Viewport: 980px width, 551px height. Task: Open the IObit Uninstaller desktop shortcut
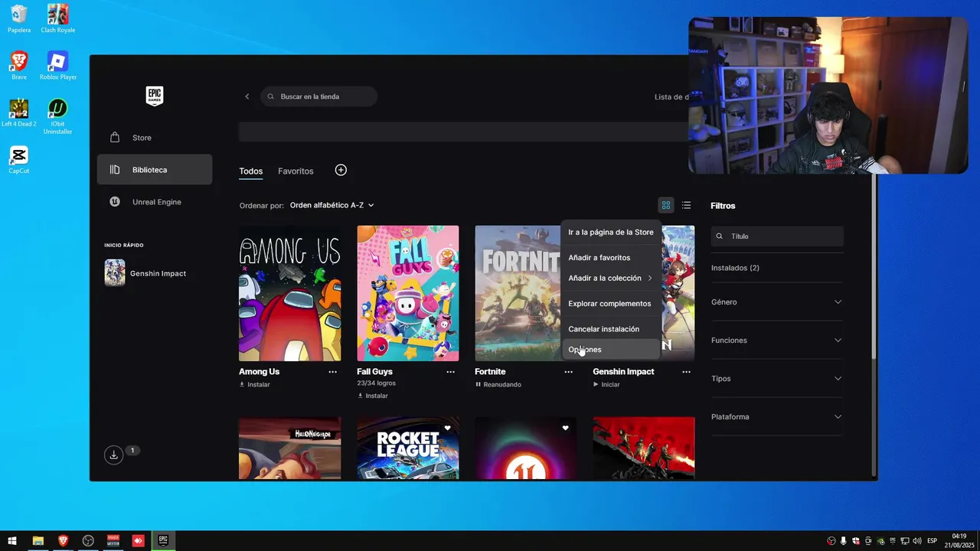point(58,116)
